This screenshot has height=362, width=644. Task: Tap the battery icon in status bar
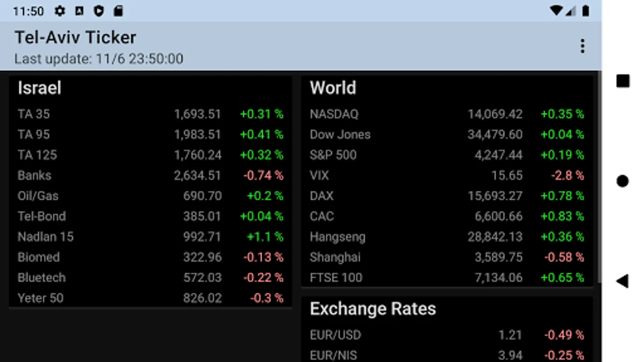[586, 11]
